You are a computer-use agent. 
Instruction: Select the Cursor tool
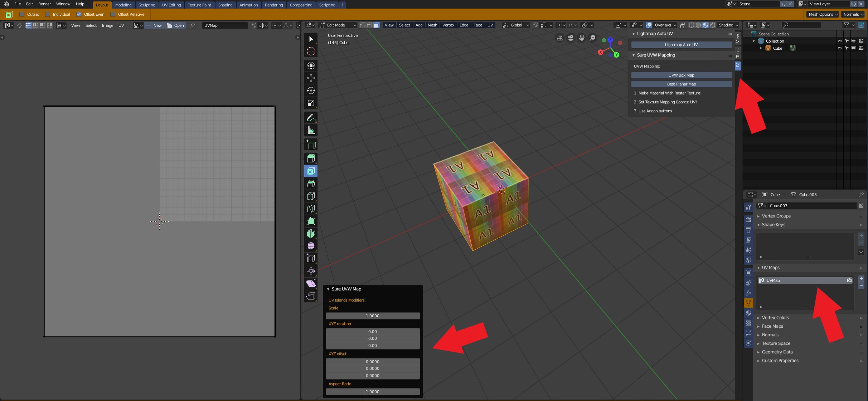pyautogui.click(x=311, y=52)
